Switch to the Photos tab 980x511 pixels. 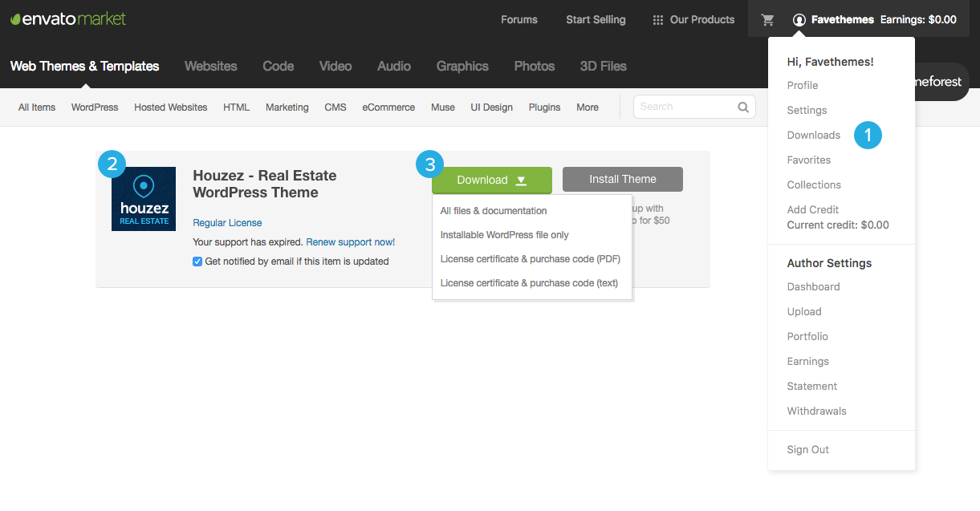point(535,66)
